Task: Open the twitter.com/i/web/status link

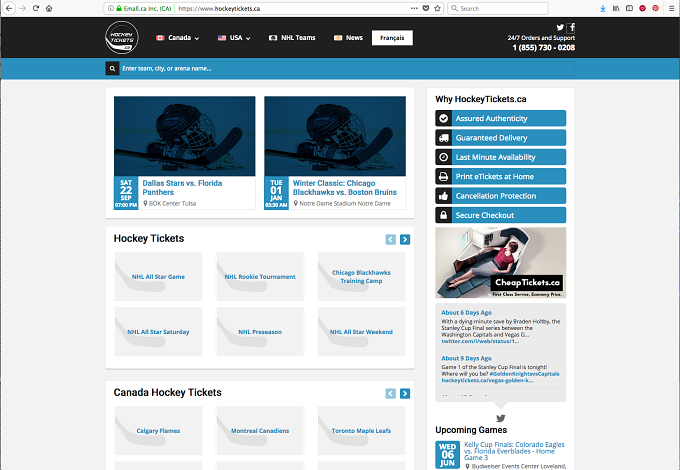Action: [x=480, y=341]
